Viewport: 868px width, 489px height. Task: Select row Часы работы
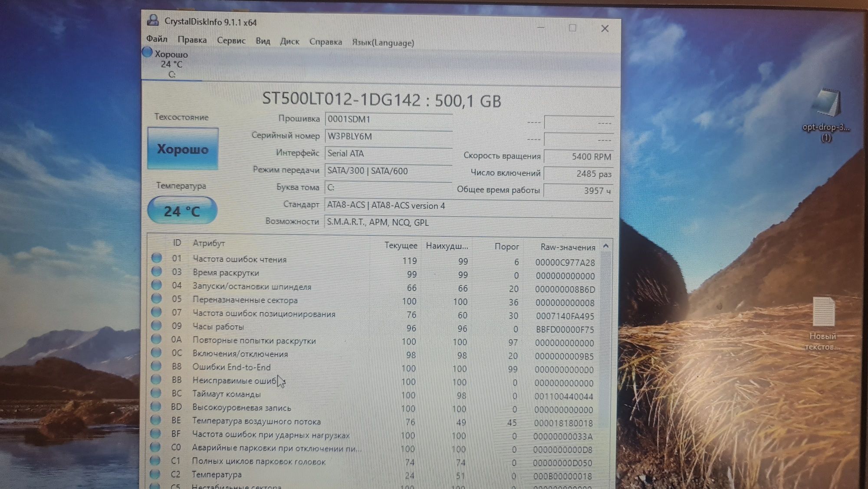373,328
